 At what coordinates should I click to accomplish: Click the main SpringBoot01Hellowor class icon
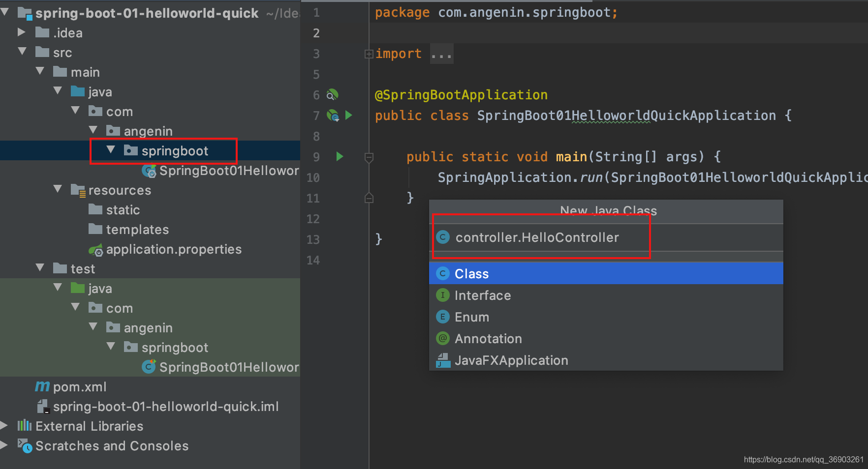(149, 171)
